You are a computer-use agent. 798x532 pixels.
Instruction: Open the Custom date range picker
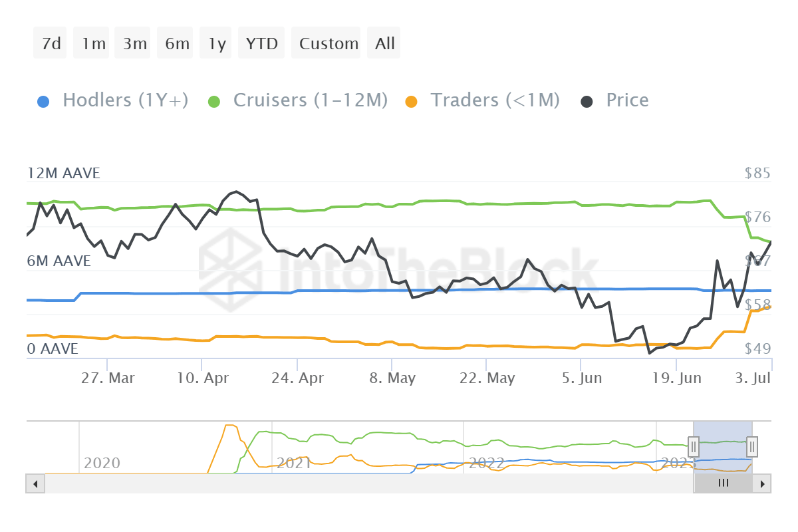[x=328, y=44]
